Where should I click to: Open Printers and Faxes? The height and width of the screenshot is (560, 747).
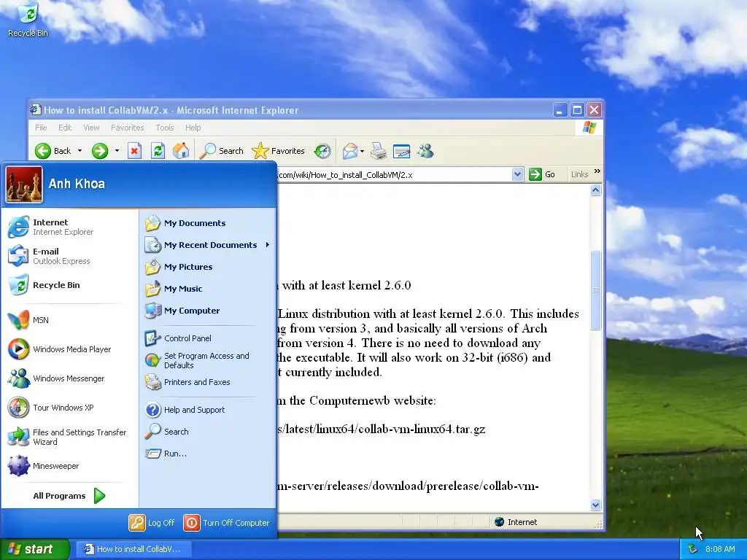click(208, 382)
